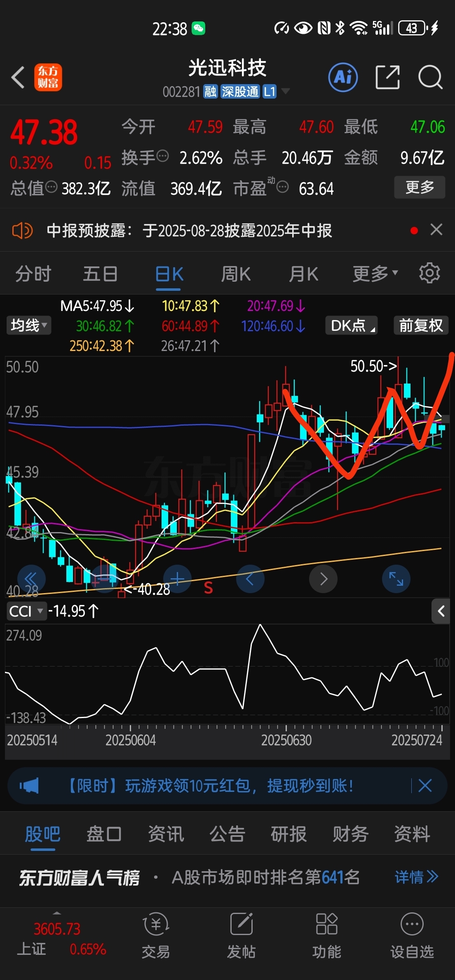
Task: Move chart right with the right arrow button
Action: coord(323,579)
